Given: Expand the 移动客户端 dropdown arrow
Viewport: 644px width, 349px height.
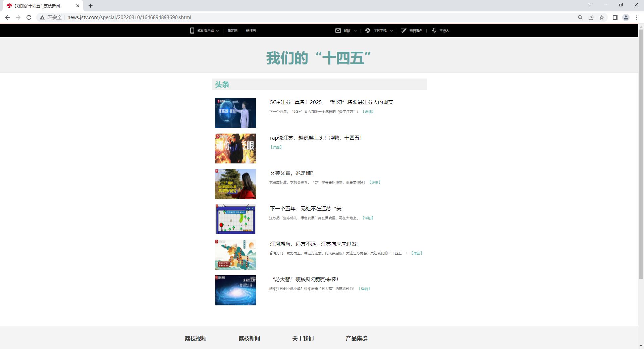Looking at the screenshot, I should point(218,31).
